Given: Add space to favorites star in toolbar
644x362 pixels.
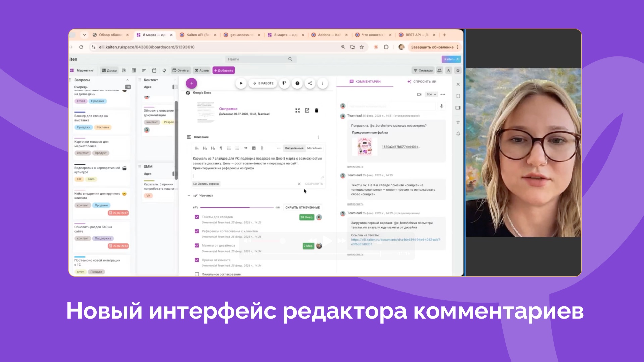Looking at the screenshot, I should [x=458, y=70].
